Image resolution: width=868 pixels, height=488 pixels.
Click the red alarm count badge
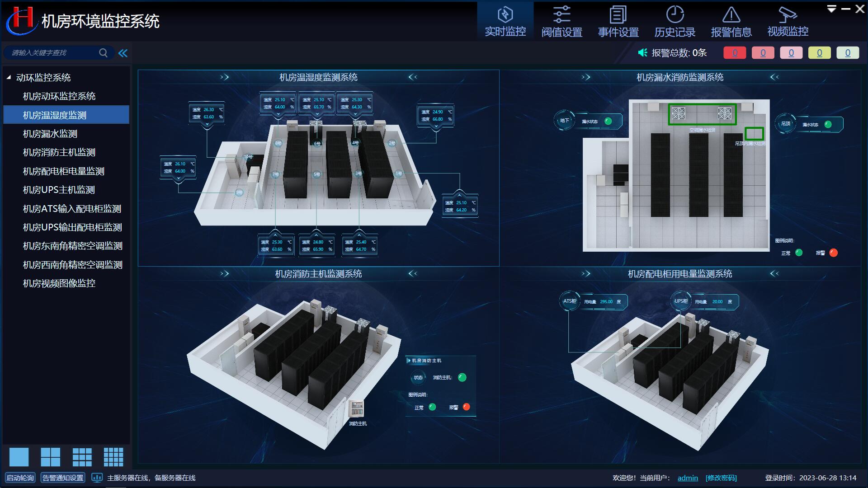click(735, 53)
